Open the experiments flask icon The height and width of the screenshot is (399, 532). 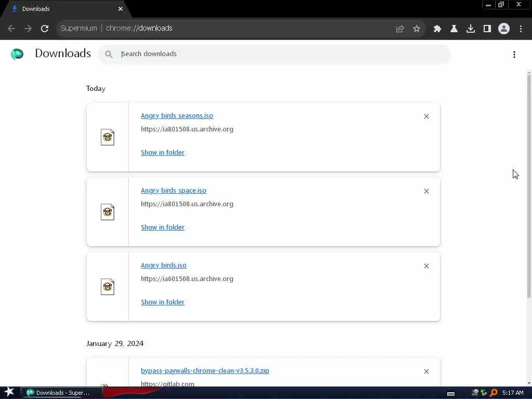point(454,29)
